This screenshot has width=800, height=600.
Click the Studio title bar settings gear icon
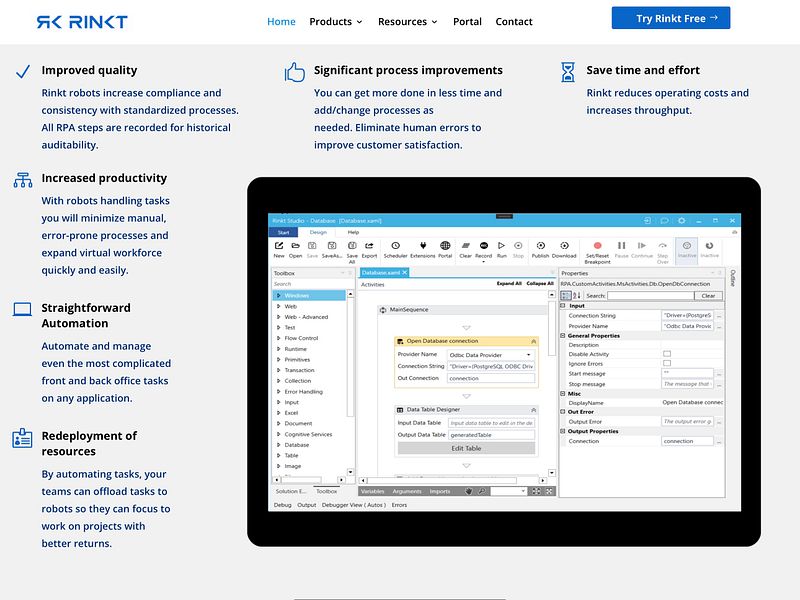click(x=682, y=220)
